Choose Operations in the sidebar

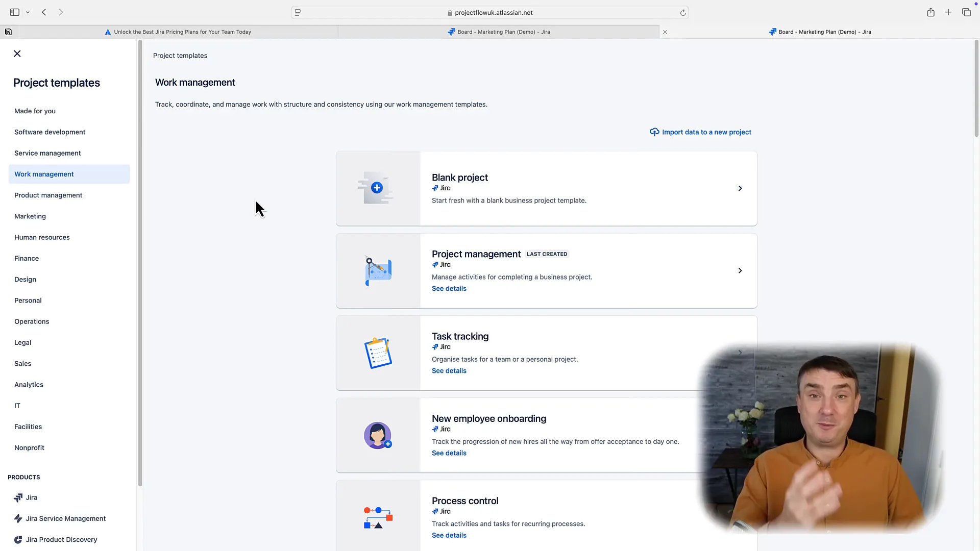point(32,321)
